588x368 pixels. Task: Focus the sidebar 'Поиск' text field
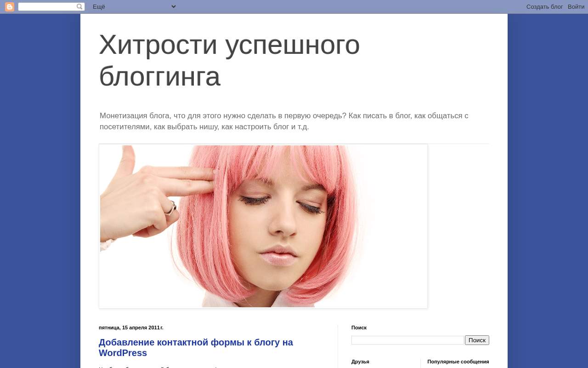click(408, 340)
